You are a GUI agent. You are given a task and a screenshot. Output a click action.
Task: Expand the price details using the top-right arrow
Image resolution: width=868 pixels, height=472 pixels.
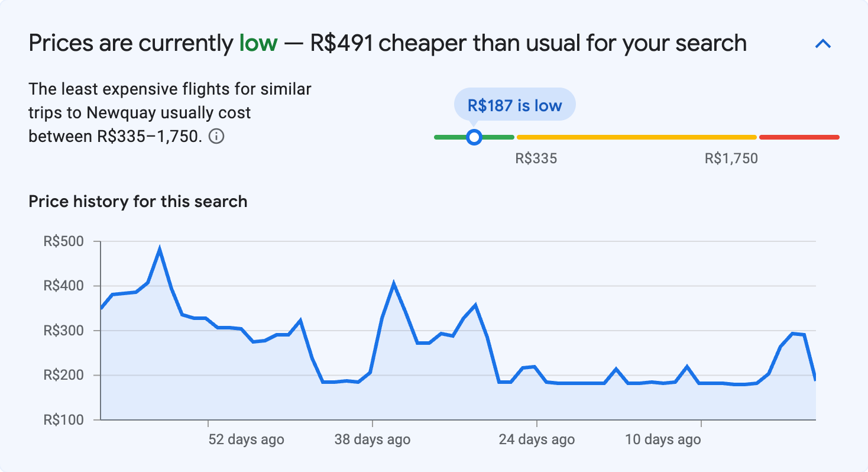point(822,43)
